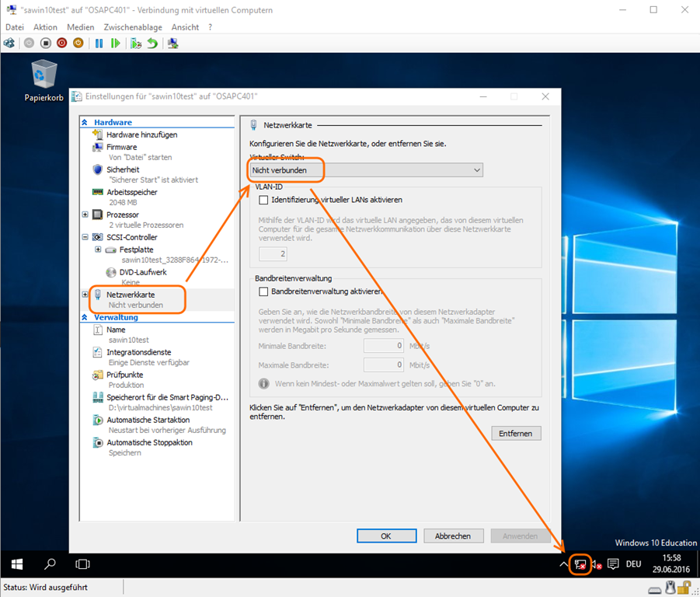Click the black Turn Off toolbar icon

point(46,44)
